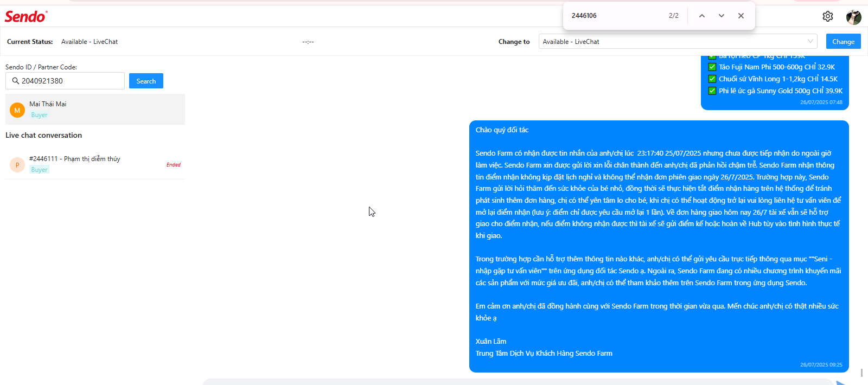Close the find bar
Viewport: 868px width, 385px height.
click(741, 16)
